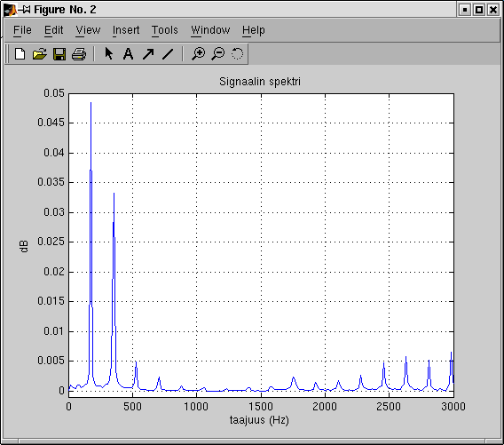This screenshot has height=445, width=504.
Task: Select the Insert Arrow tool
Action: [148, 53]
